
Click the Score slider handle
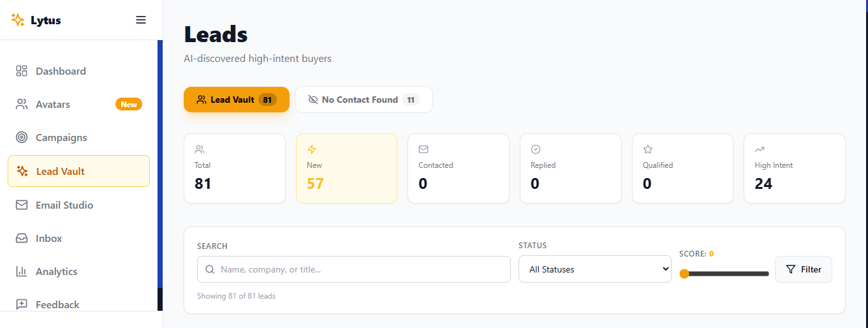click(x=684, y=274)
